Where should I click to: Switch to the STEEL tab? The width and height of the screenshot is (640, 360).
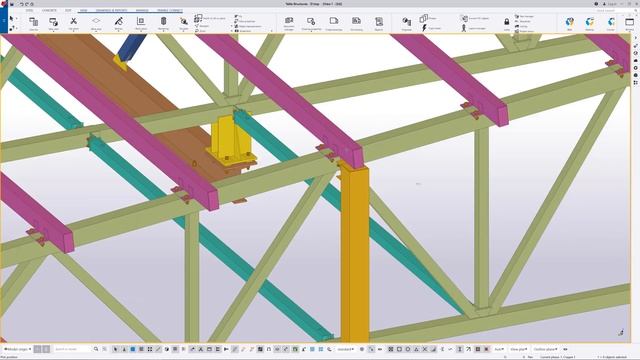(x=29, y=10)
